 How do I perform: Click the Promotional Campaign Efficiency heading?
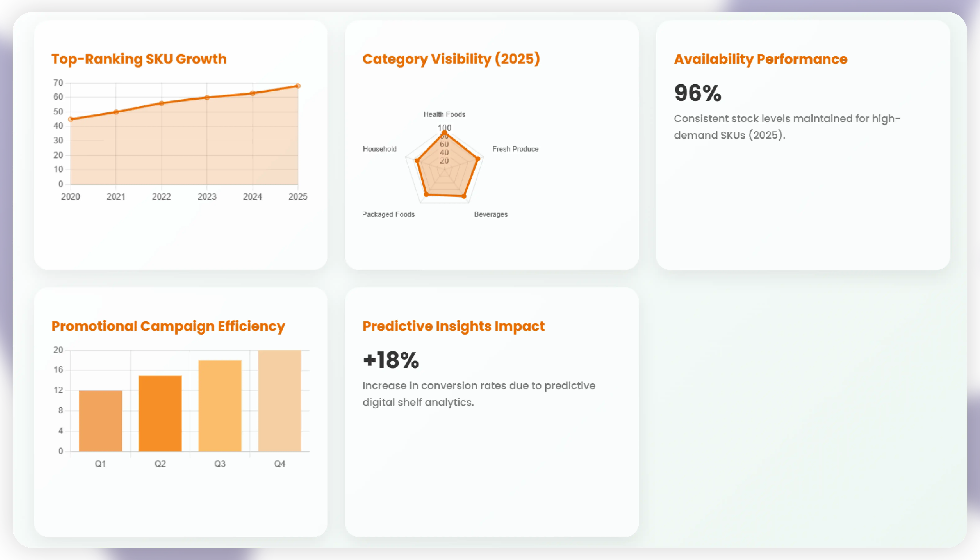point(168,326)
